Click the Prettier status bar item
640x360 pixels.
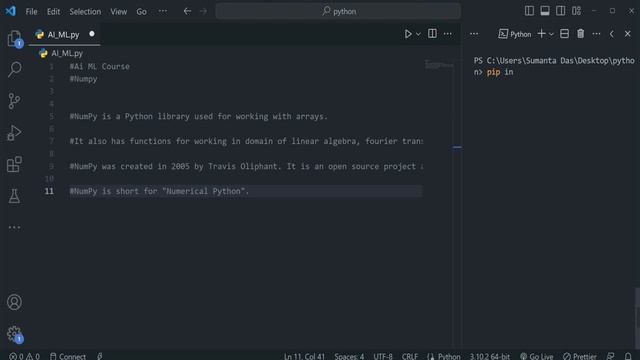[x=579, y=356]
